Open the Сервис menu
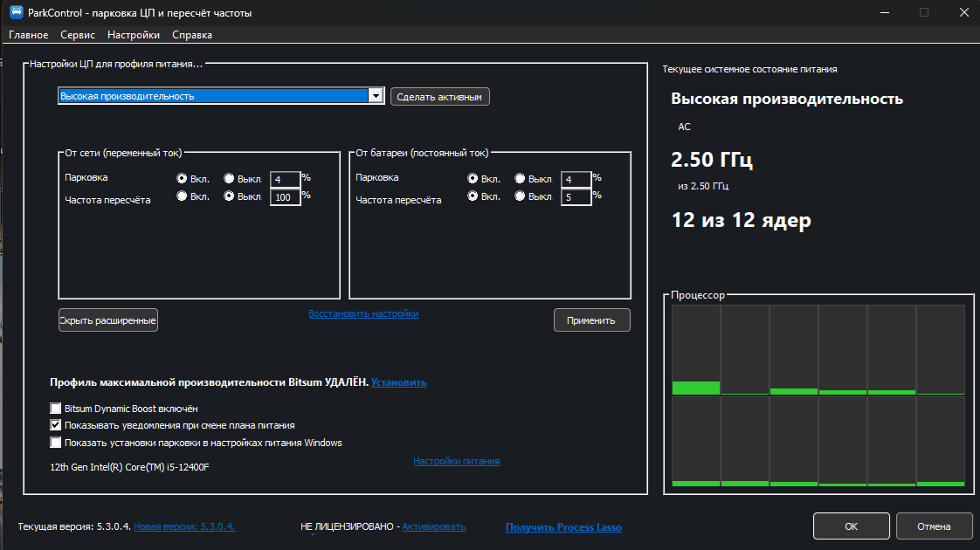Image resolution: width=980 pixels, height=550 pixels. [x=78, y=35]
